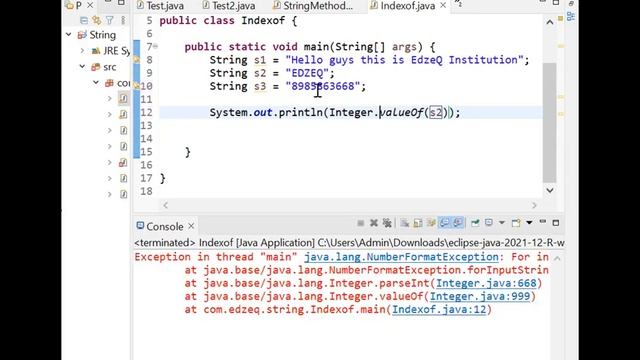Select the String project in the tree
Viewport: 640px width, 360px height.
[x=102, y=35]
